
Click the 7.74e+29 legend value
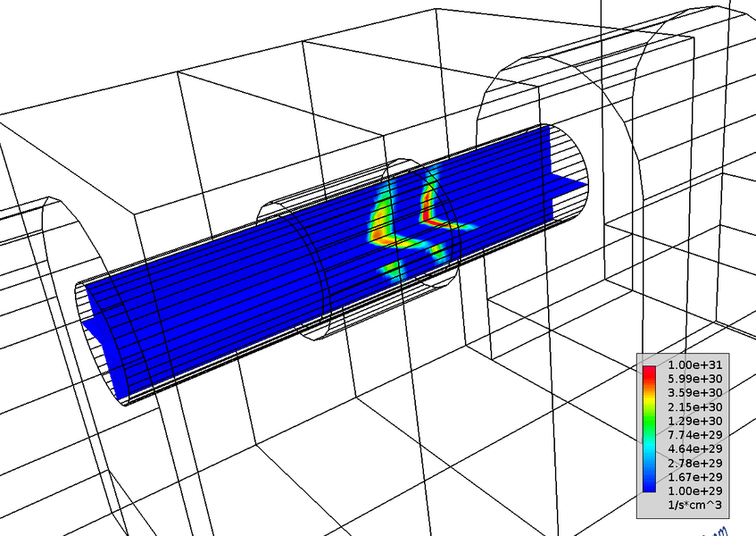694,435
